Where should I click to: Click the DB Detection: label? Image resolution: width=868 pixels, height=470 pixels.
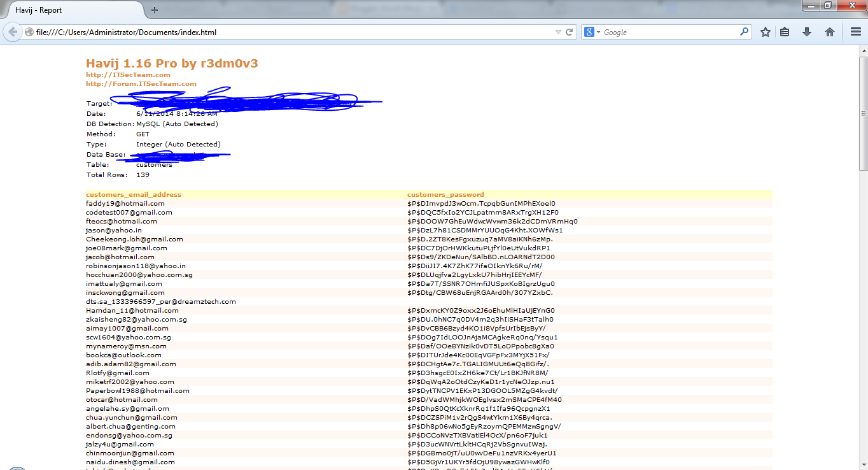110,124
